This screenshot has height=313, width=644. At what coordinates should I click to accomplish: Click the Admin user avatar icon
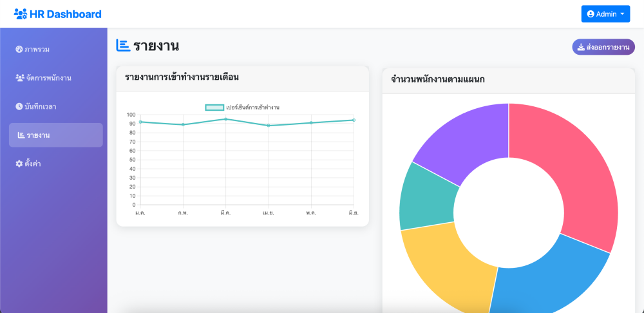click(x=591, y=14)
